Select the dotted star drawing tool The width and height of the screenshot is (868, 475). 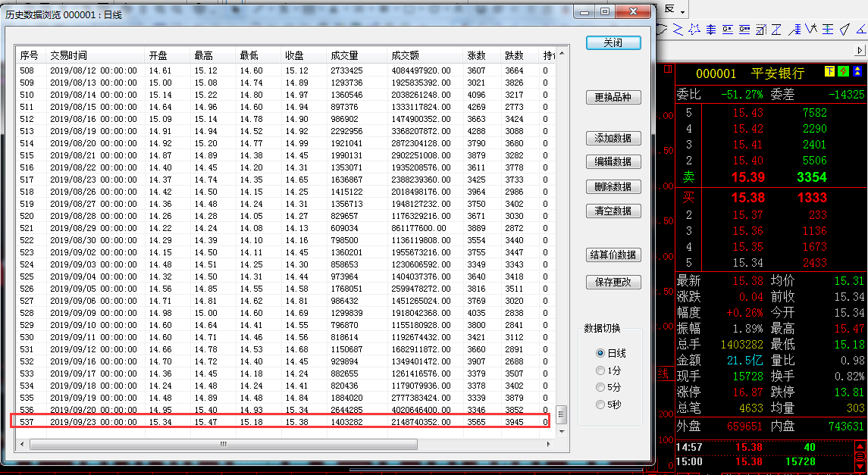[x=694, y=30]
